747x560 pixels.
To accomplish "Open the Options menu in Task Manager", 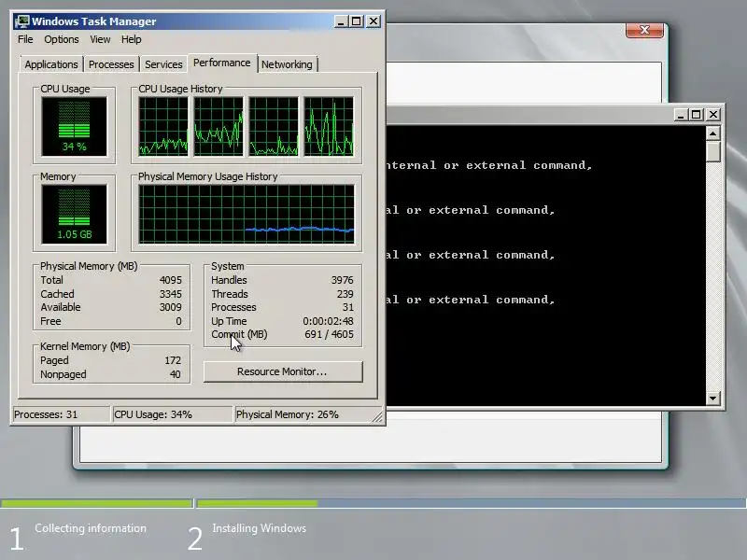I will click(62, 39).
